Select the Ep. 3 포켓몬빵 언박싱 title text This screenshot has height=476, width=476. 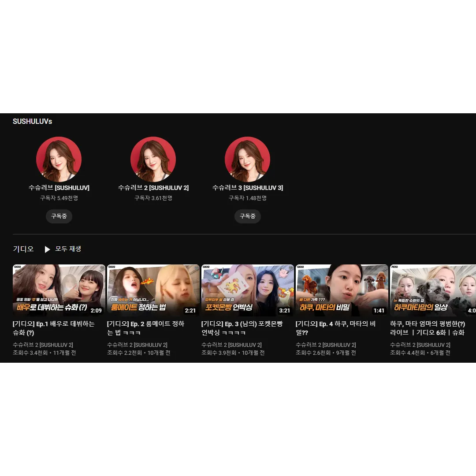pos(242,328)
